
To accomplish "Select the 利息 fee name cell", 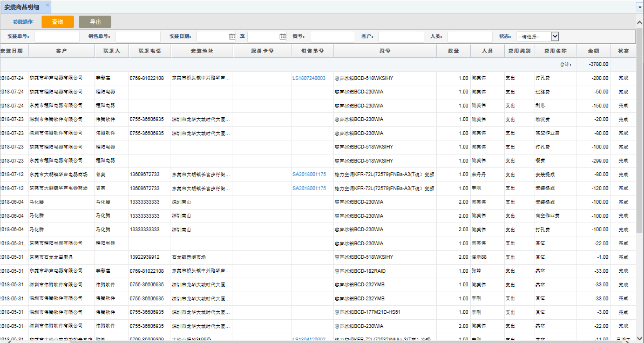I will [555, 105].
